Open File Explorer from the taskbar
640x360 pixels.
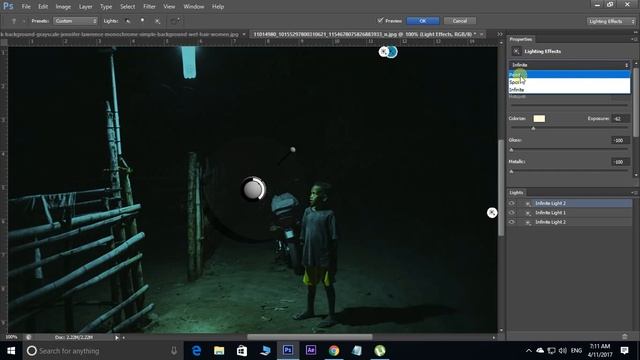219,350
